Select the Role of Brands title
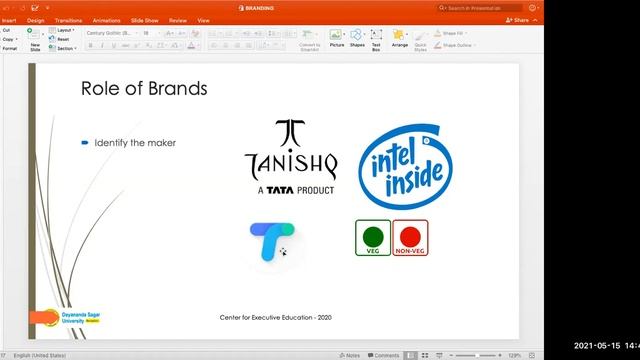This screenshot has width=640, height=360. (x=144, y=89)
